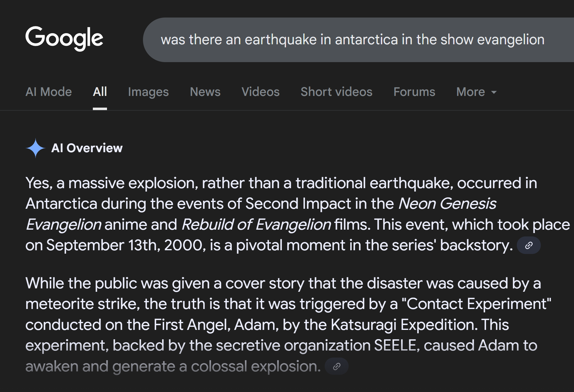The height and width of the screenshot is (392, 574).
Task: Click the AI Overview heading
Action: pos(87,148)
